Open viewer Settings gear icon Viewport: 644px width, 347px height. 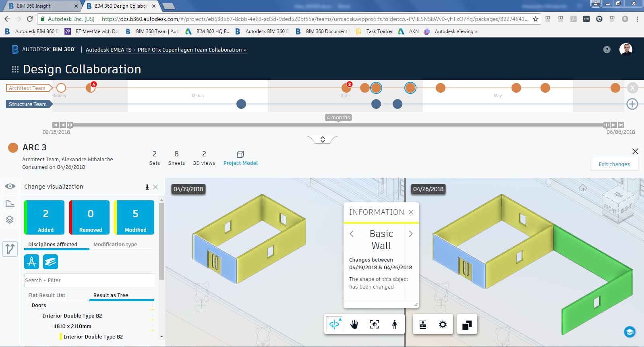click(443, 324)
